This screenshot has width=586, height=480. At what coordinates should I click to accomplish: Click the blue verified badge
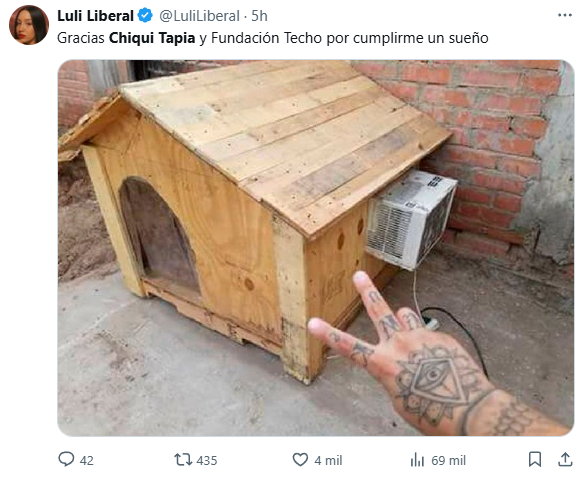click(x=145, y=16)
